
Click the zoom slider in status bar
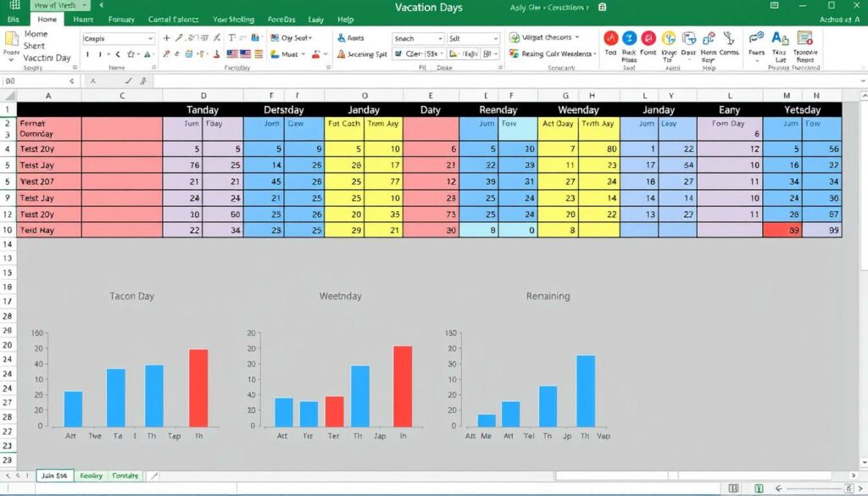814,488
